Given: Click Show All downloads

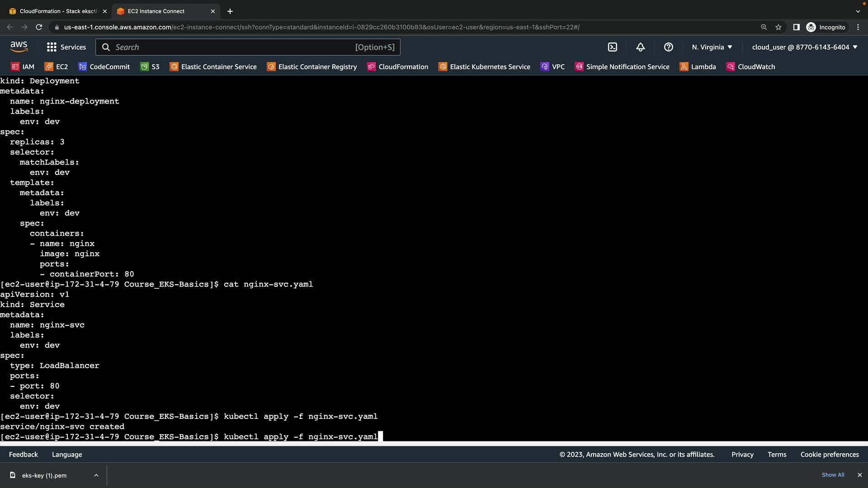Looking at the screenshot, I should coord(833,475).
